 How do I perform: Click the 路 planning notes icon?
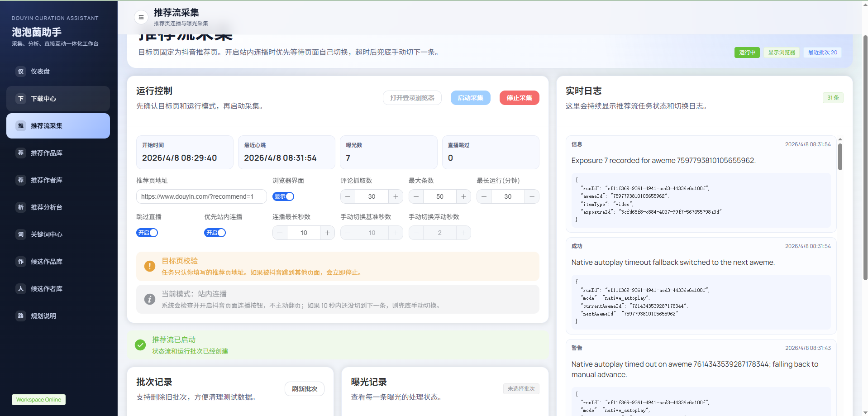click(21, 316)
